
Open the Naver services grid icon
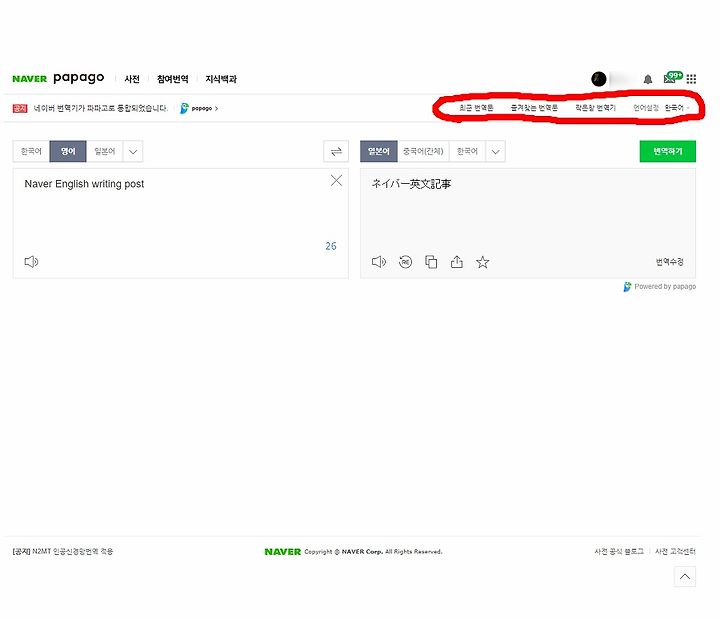(x=691, y=79)
